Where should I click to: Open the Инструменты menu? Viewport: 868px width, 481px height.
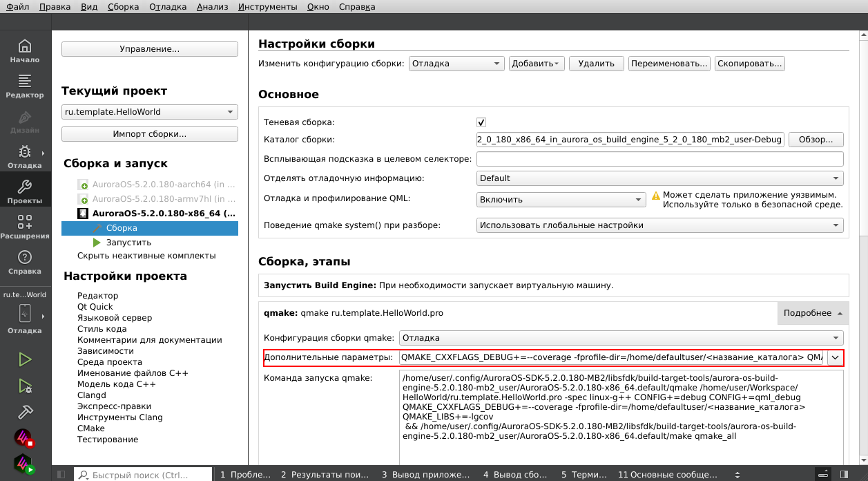point(267,7)
